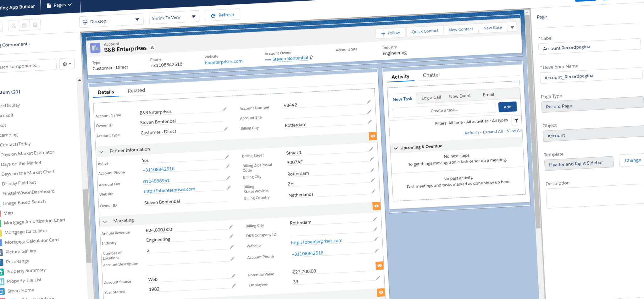Click the refresh arrow icon
This screenshot has width=644, height=299.
[213, 15]
